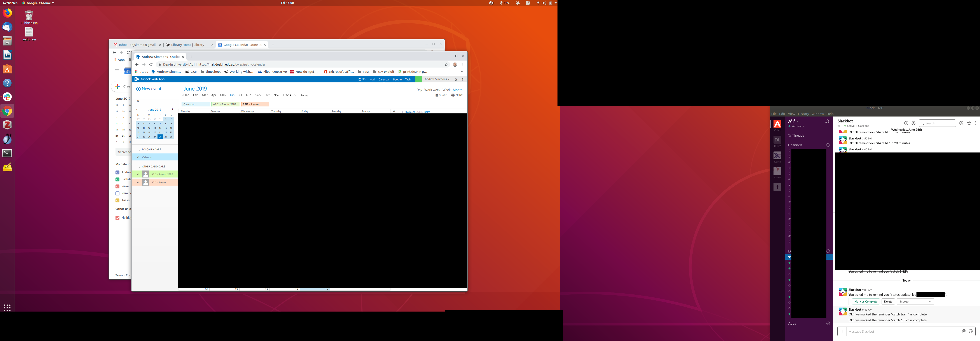This screenshot has height=341, width=980.
Task: Open Slack mentions and reactions @ icon
Action: (961, 123)
